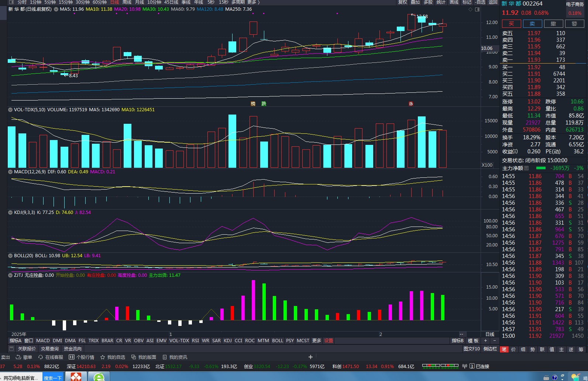Select the MACD indicator tab
Screen dimensions: 588x381
coord(43,341)
